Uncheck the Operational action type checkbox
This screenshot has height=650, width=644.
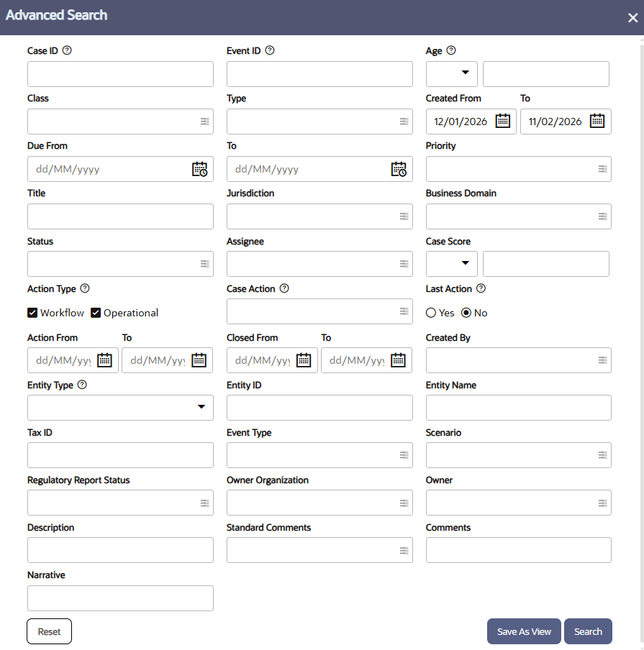pos(96,313)
